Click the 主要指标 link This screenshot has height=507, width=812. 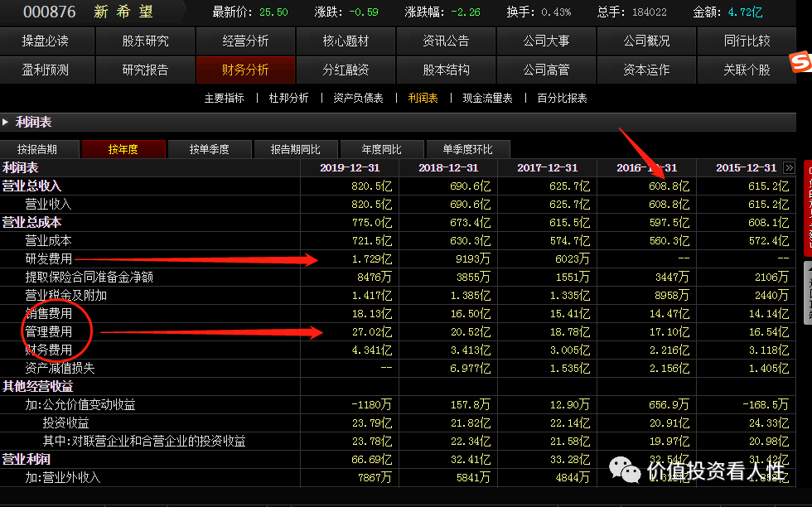click(x=225, y=98)
